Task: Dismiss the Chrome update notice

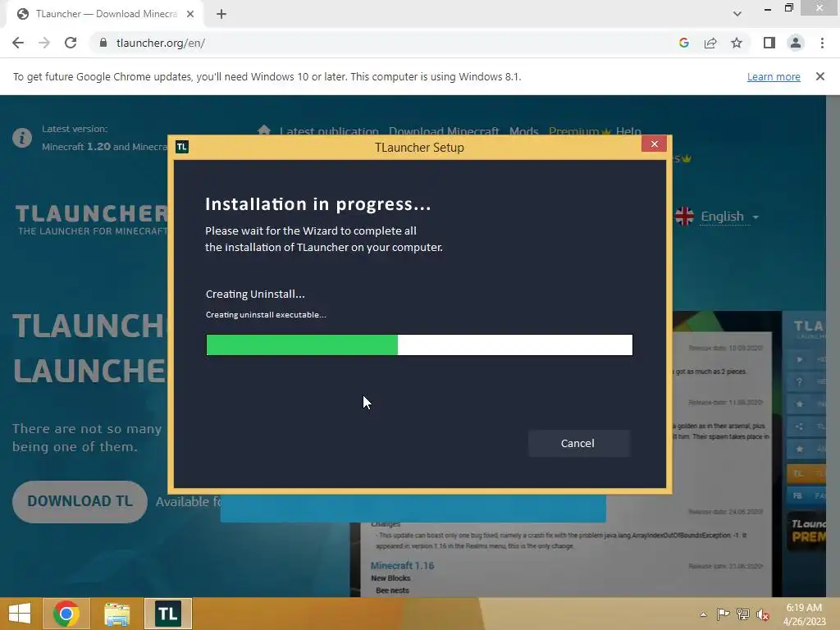Action: (819, 76)
